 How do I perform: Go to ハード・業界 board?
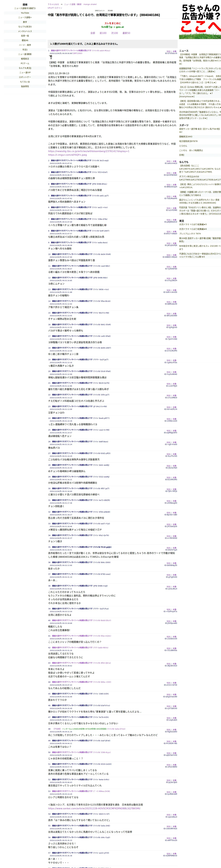(25, 45)
